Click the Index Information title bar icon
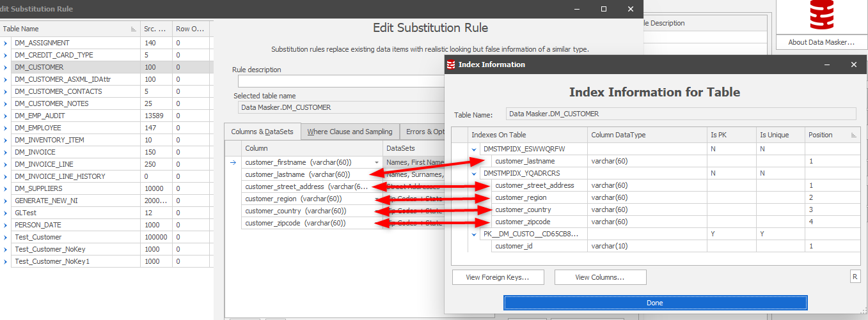The image size is (868, 320). click(x=451, y=65)
